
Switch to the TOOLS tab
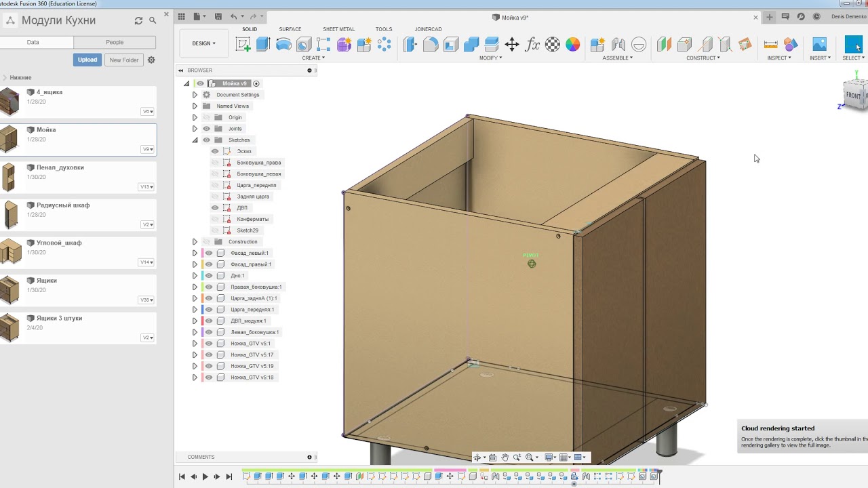point(384,29)
